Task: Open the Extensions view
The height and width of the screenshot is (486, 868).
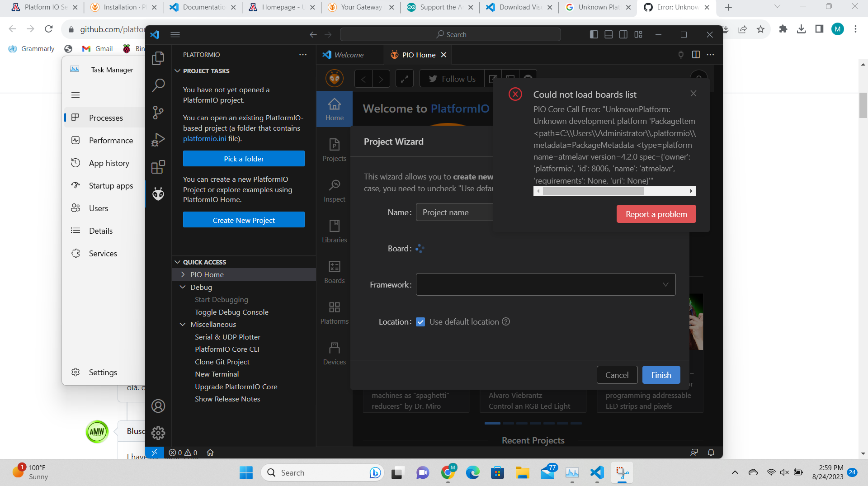Action: 158,167
